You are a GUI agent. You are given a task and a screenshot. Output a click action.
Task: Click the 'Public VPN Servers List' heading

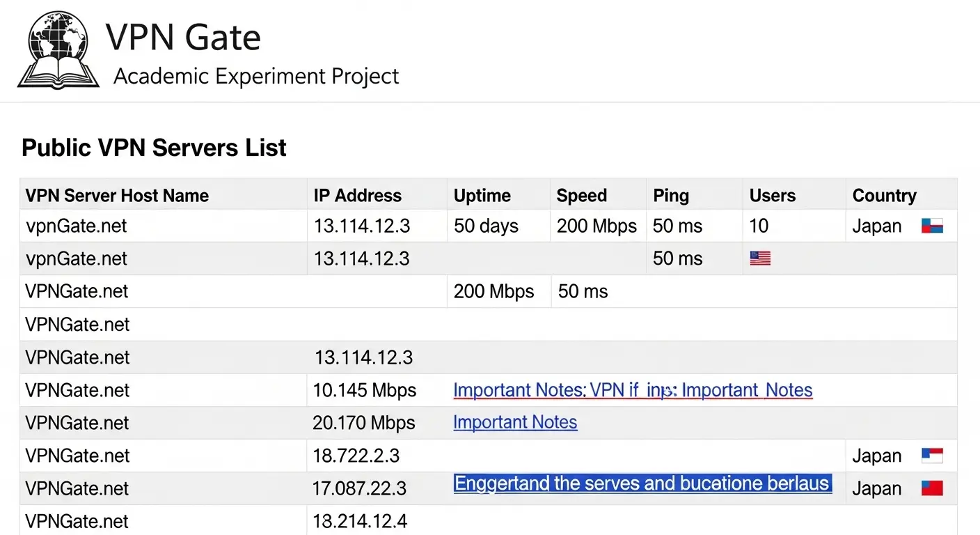(154, 148)
